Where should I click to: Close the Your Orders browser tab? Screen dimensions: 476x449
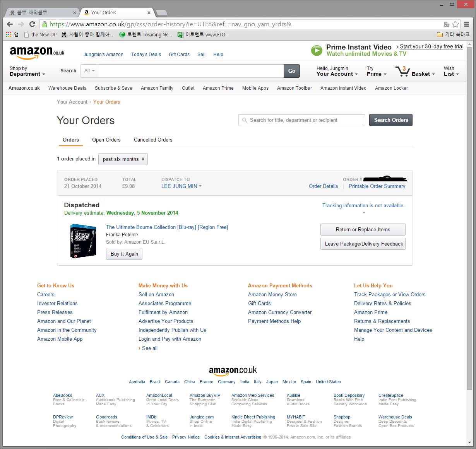pyautogui.click(x=149, y=13)
